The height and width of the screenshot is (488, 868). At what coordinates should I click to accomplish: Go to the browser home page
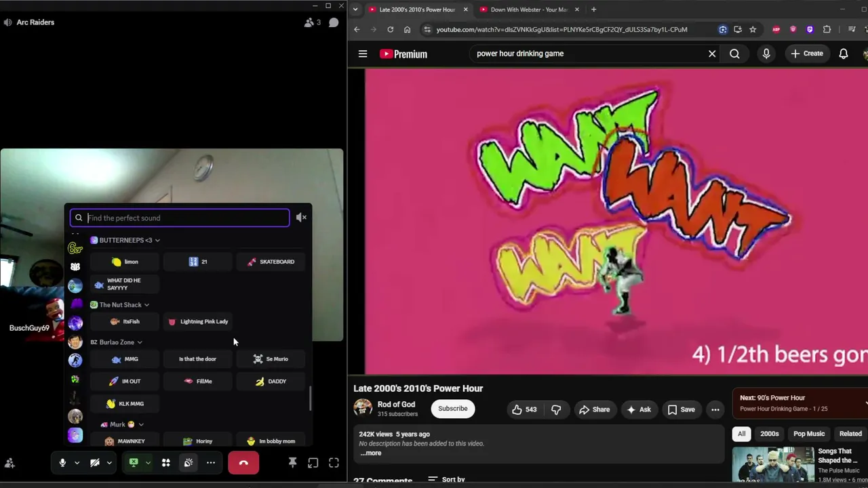[x=407, y=30]
